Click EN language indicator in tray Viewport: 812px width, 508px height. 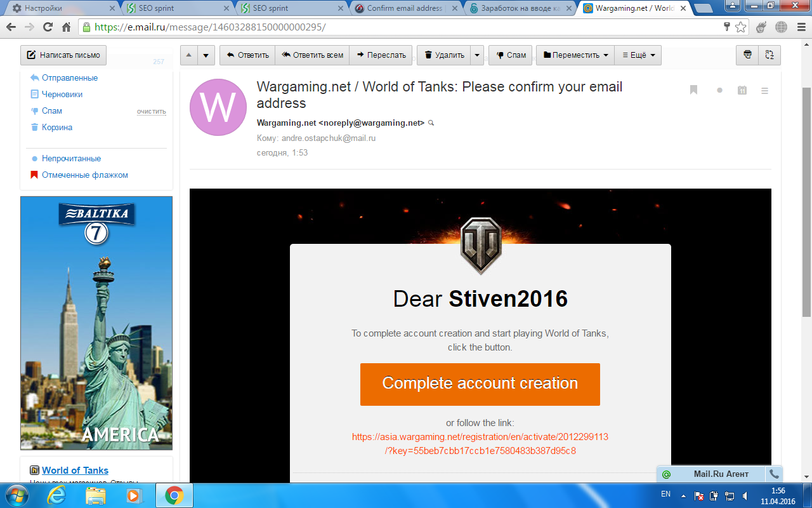point(665,494)
